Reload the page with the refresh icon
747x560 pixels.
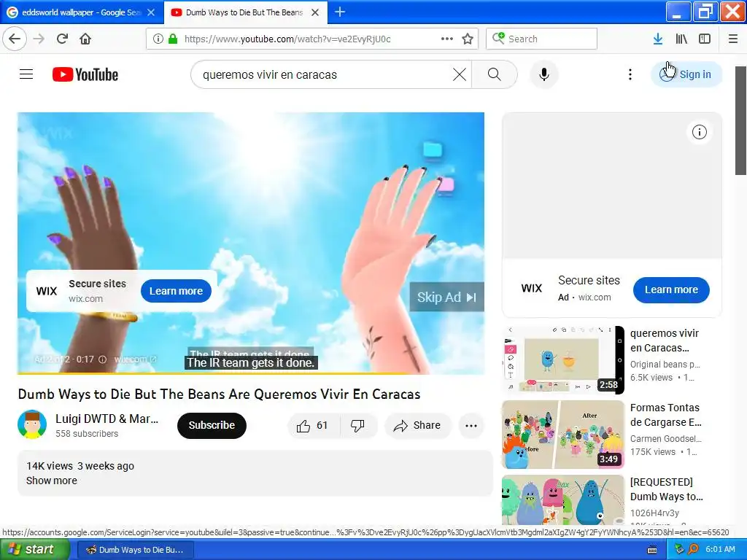point(62,39)
